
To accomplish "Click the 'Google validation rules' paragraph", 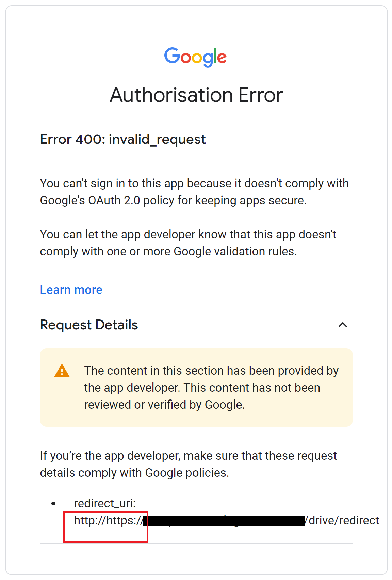I will [x=188, y=243].
